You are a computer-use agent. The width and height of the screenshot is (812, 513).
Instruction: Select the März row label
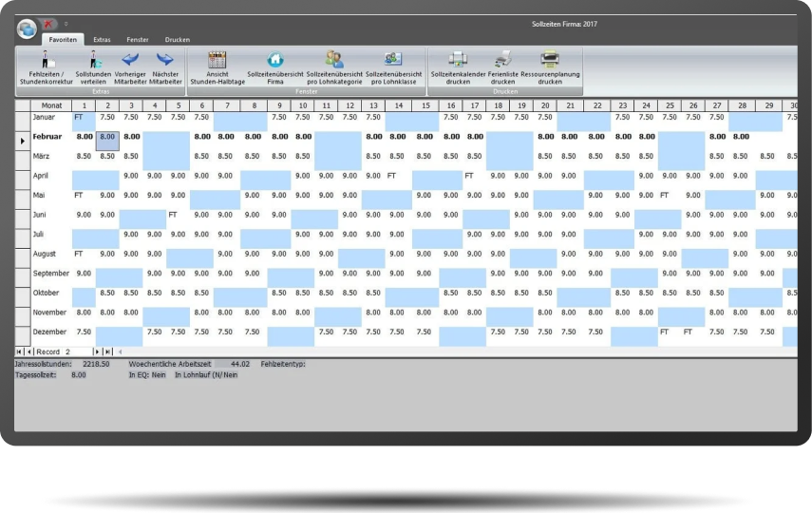(x=41, y=156)
